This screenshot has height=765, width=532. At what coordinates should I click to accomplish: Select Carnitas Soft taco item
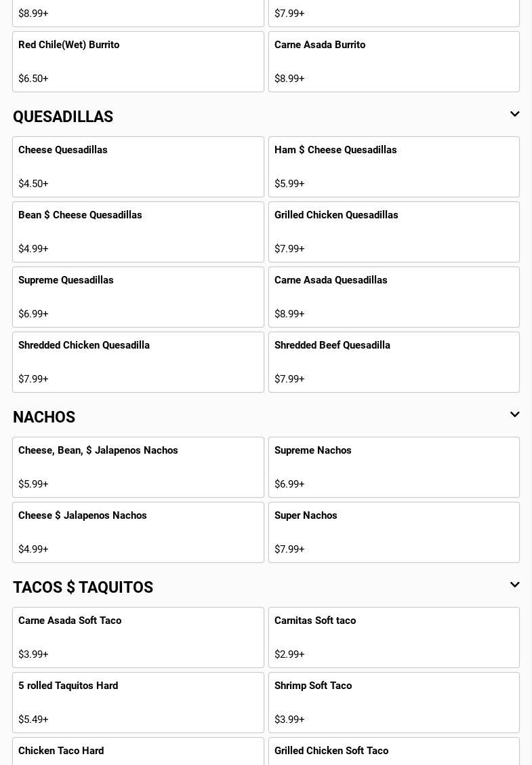coord(394,637)
